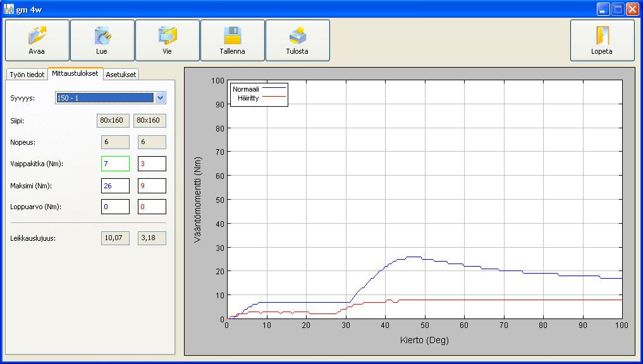Click the Avaa open-folder icon

37,35
